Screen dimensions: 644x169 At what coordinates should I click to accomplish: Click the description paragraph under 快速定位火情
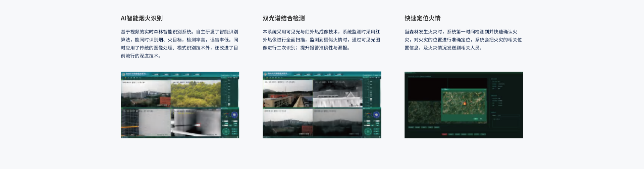(x=463, y=40)
